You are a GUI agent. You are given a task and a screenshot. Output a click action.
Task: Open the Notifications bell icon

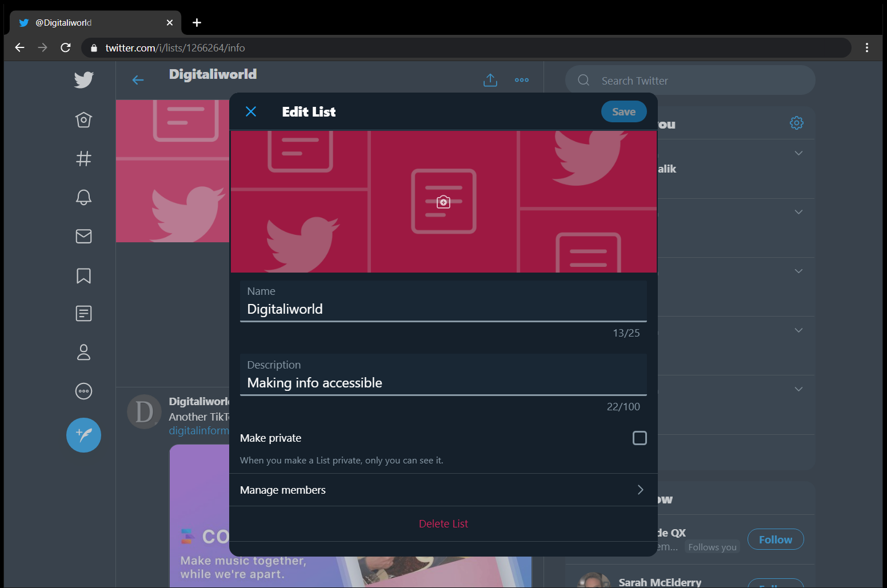point(83,197)
